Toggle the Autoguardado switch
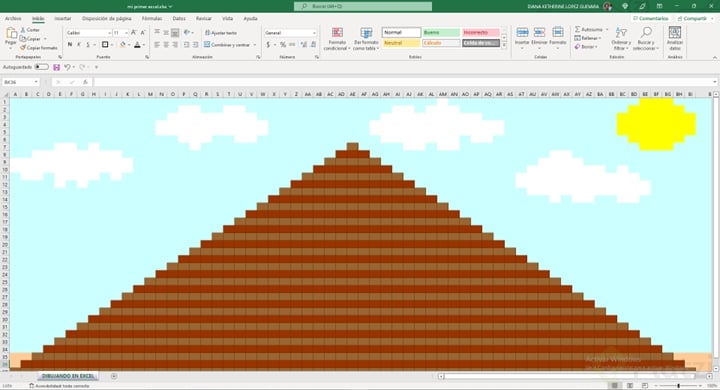This screenshot has height=390, width=720. pos(41,67)
